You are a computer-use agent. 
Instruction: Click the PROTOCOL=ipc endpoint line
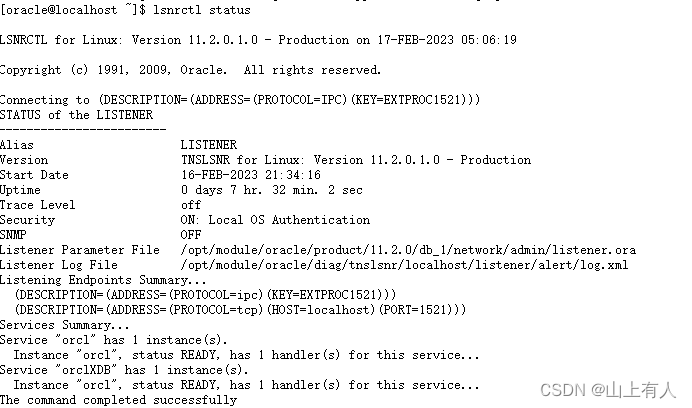pyautogui.click(x=205, y=295)
